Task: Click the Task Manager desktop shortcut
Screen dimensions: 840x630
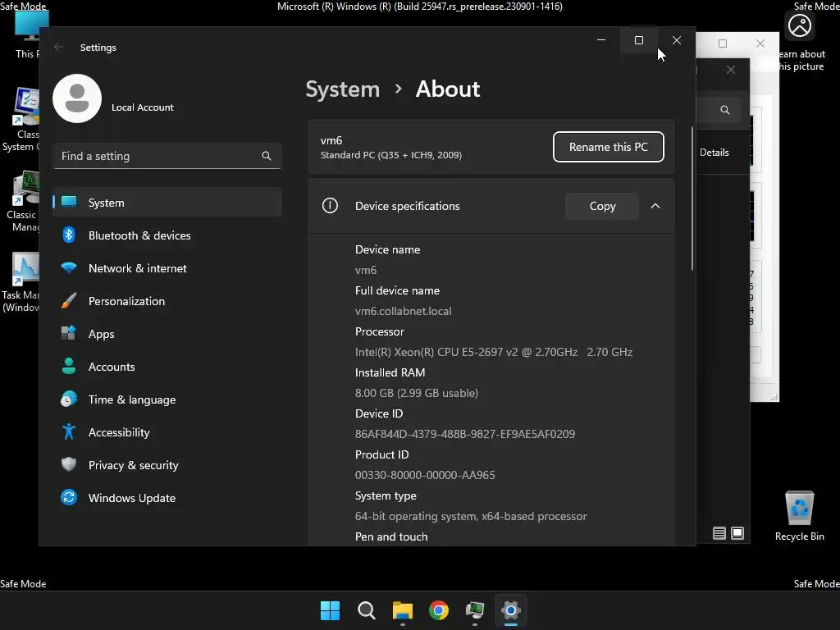Action: click(x=21, y=282)
